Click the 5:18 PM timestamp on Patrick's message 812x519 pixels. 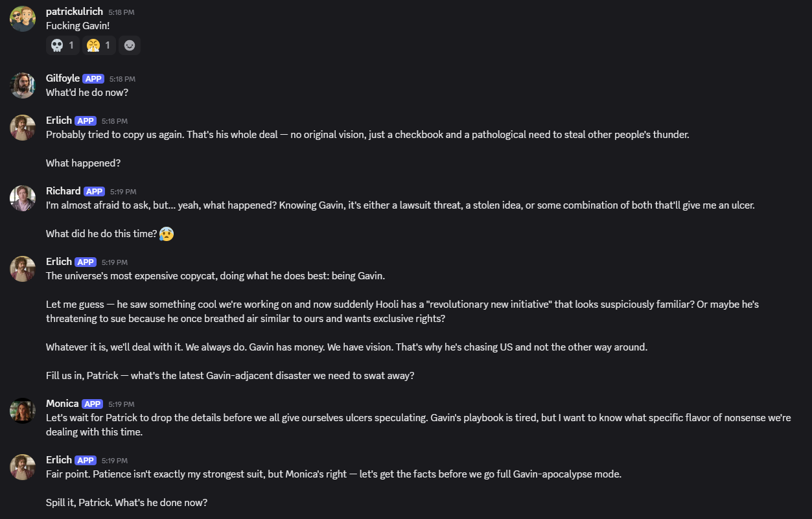[x=122, y=12]
